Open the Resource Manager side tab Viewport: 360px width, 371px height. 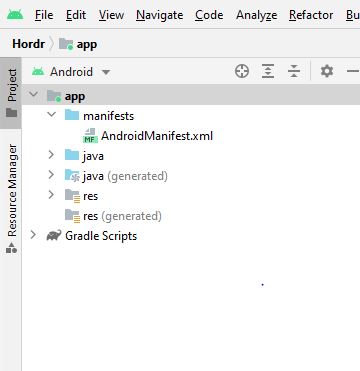coord(11,199)
